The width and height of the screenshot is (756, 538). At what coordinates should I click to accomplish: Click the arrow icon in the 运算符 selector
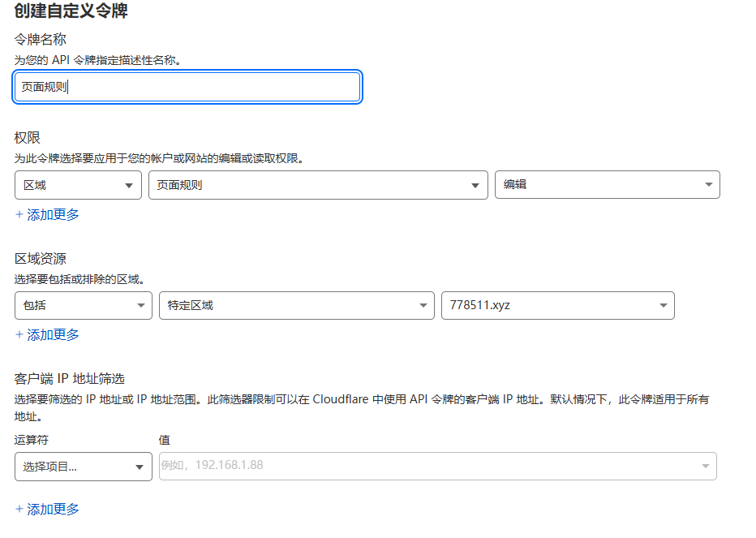click(x=140, y=467)
